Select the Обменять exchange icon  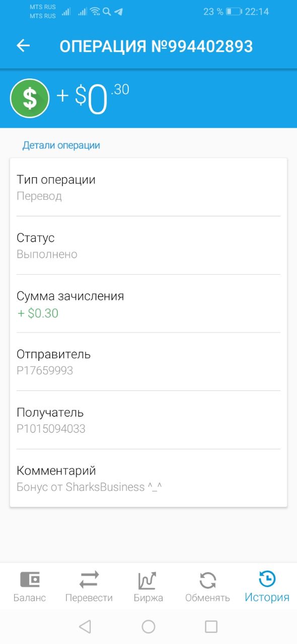point(207,580)
